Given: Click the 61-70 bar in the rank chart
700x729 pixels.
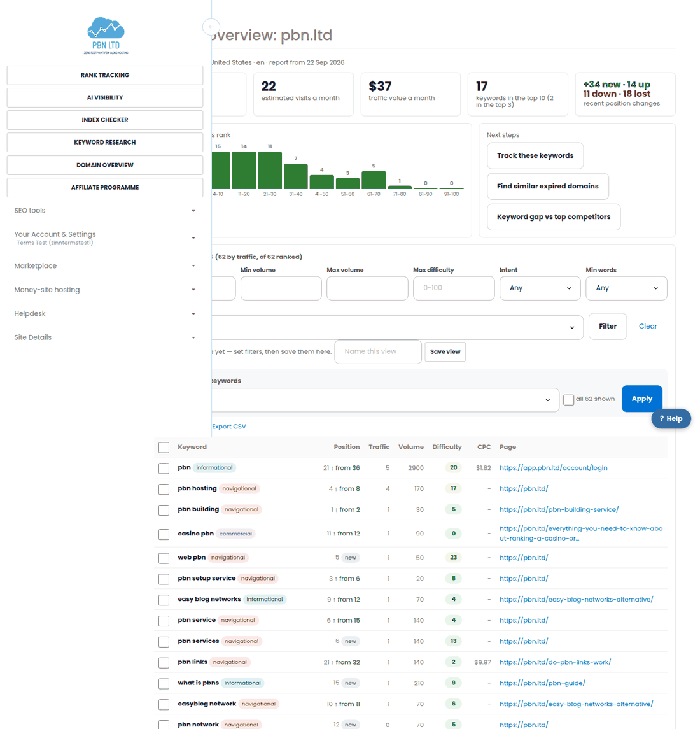Looking at the screenshot, I should (x=374, y=180).
